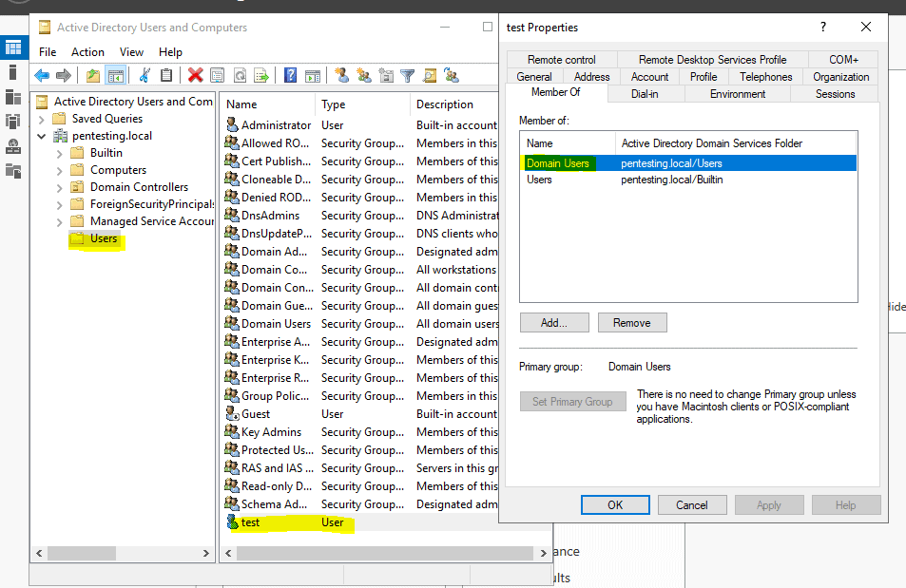
Task: Open the Action menu
Action: 87,52
